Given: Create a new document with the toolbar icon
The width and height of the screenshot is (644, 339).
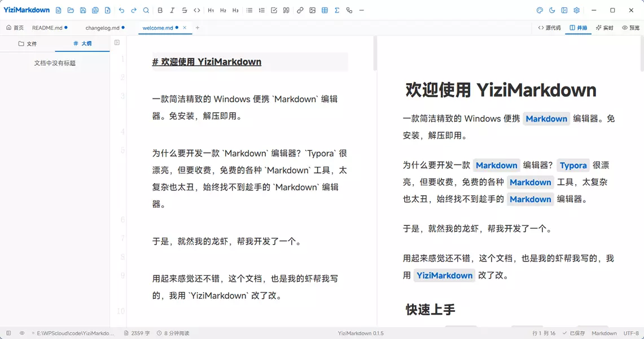Looking at the screenshot, I should pos(58,10).
